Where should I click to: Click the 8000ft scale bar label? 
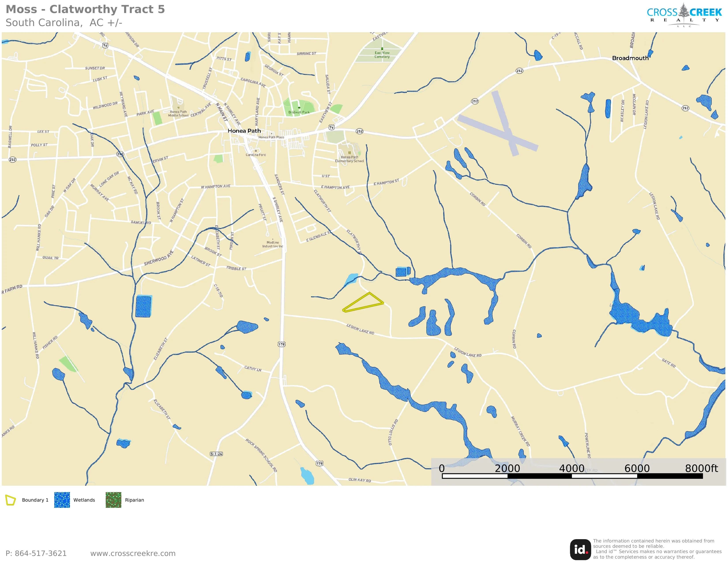(701, 468)
